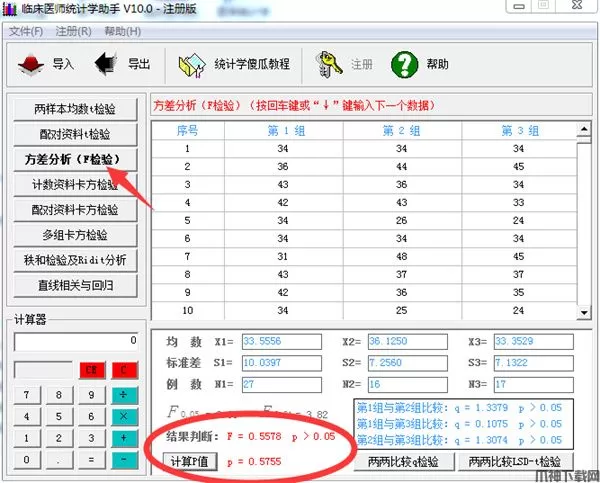Click calculator digit 3
600x483 pixels.
pos(92,438)
